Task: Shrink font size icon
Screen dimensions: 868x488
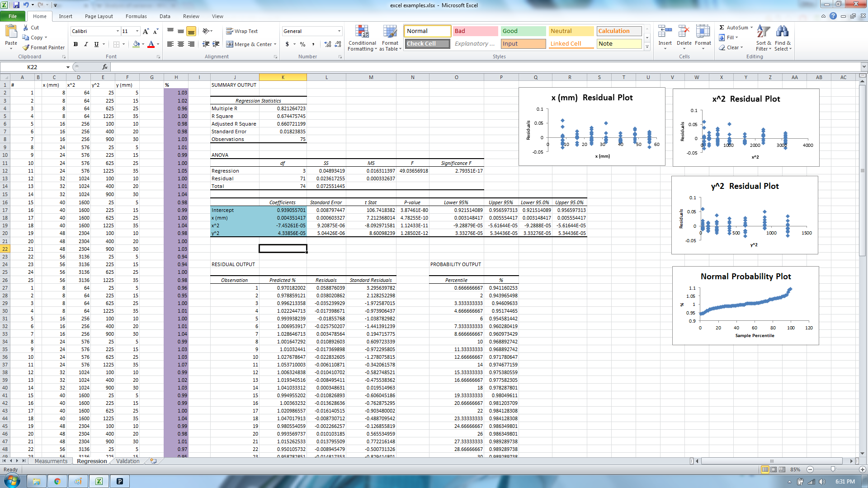Action: click(156, 31)
